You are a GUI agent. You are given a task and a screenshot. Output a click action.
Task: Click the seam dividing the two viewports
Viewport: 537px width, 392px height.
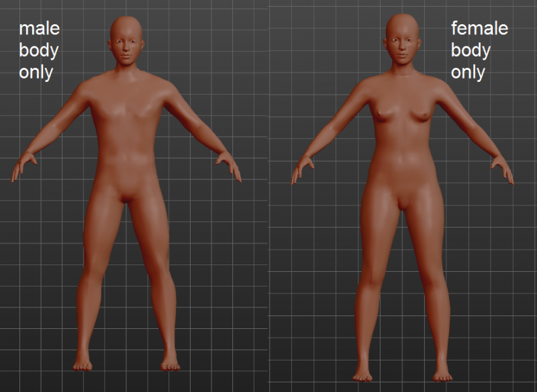268,201
